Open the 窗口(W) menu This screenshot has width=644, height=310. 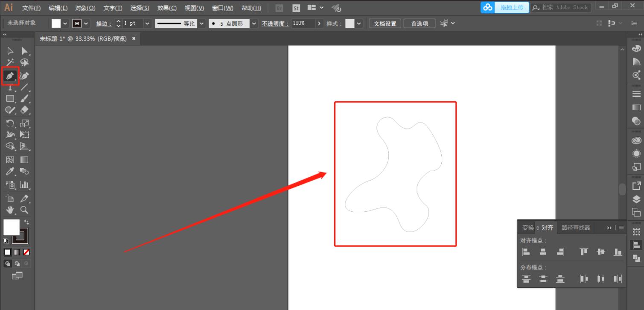(222, 8)
